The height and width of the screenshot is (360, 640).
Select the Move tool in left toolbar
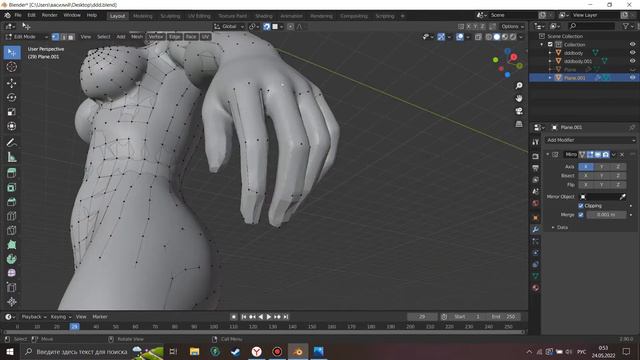point(11,83)
